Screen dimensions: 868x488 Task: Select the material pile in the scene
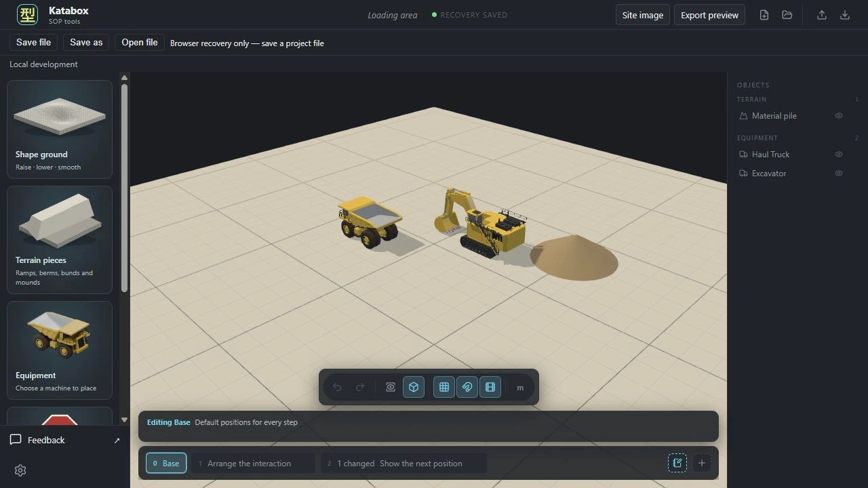point(574,258)
